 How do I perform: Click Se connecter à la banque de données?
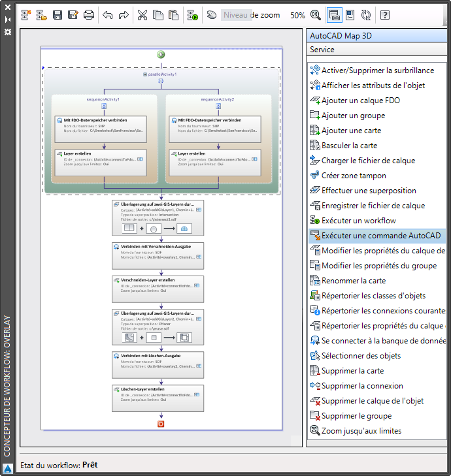tap(377, 341)
